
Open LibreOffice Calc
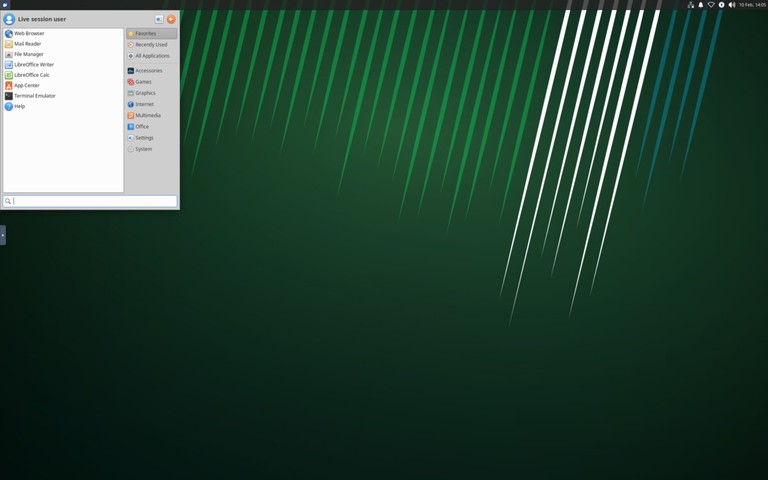coord(63,75)
